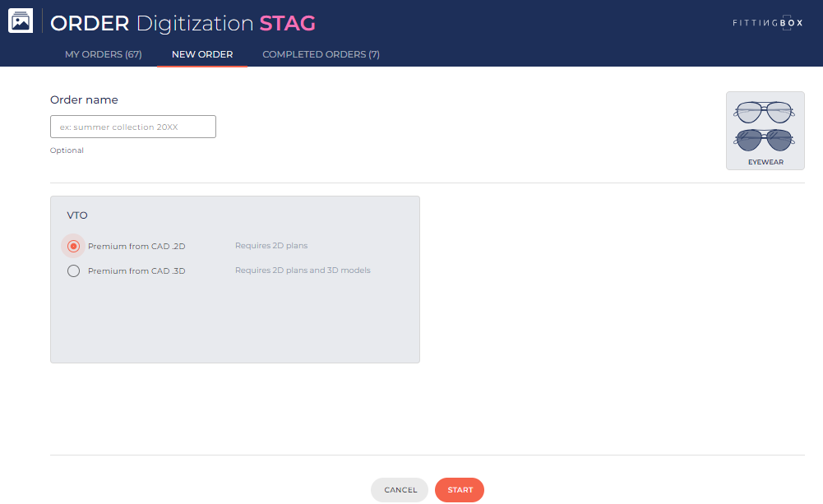823x504 pixels.
Task: Click the 'Premium from CAD .3D' label text
Action: click(x=136, y=271)
